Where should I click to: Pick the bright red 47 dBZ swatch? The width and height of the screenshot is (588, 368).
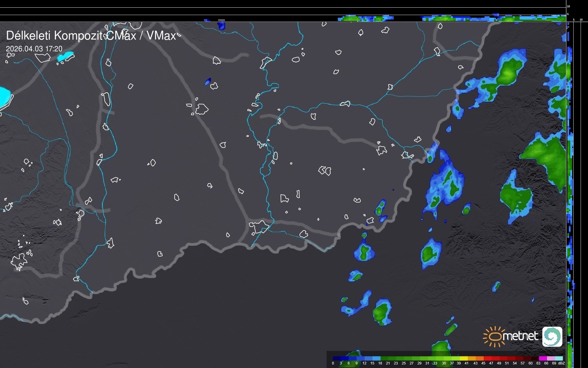[495, 358]
